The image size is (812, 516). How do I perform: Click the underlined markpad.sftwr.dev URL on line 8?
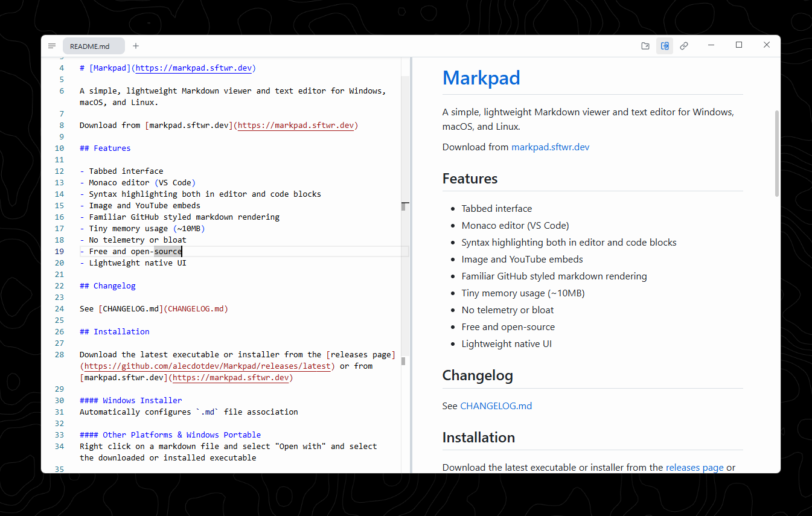coord(296,125)
